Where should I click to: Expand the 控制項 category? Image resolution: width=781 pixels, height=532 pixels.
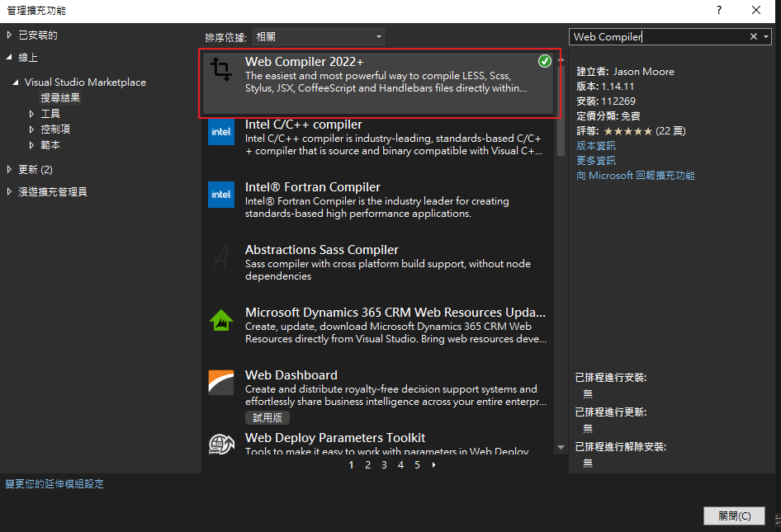pyautogui.click(x=31, y=129)
